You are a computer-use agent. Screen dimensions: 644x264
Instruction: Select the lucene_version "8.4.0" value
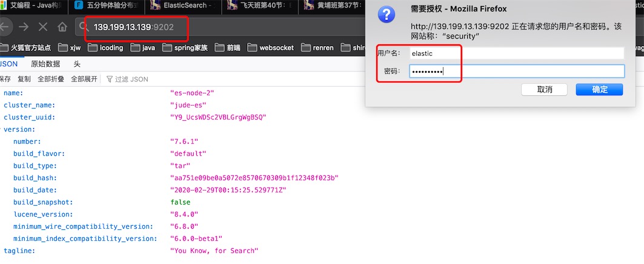pos(184,214)
